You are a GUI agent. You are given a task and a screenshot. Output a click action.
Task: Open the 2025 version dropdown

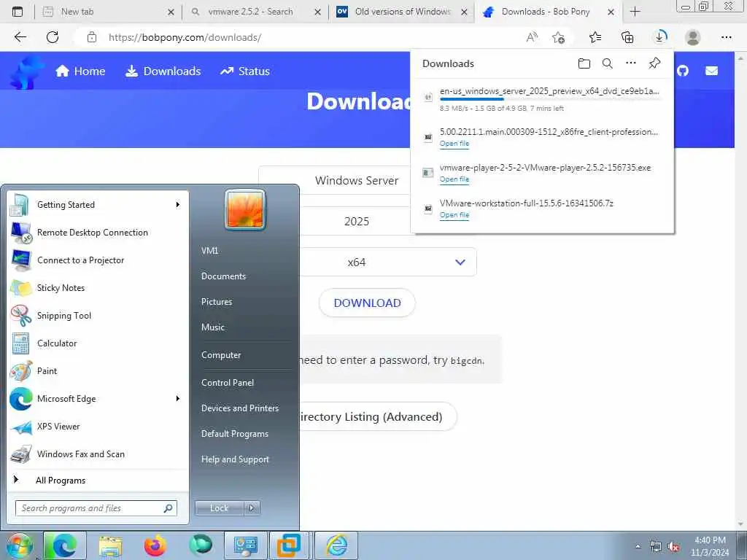tap(355, 221)
